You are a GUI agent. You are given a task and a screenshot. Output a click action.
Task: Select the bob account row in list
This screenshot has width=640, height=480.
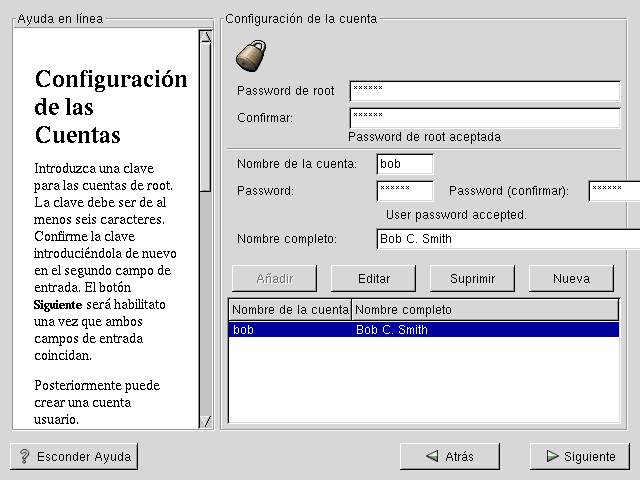coord(424,329)
